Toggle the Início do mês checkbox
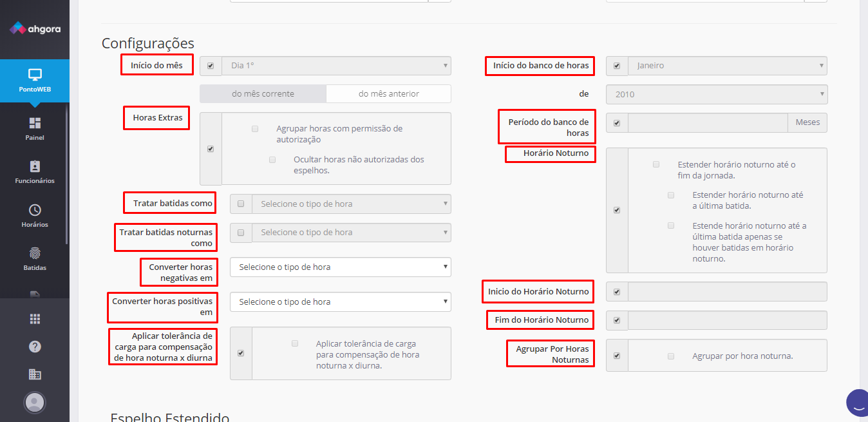The image size is (868, 422). click(211, 66)
